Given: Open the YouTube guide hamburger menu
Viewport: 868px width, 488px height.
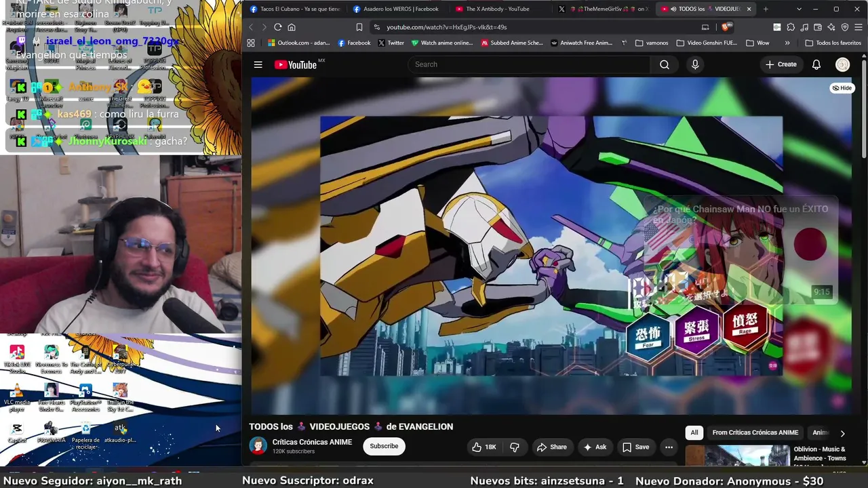Looking at the screenshot, I should [258, 64].
